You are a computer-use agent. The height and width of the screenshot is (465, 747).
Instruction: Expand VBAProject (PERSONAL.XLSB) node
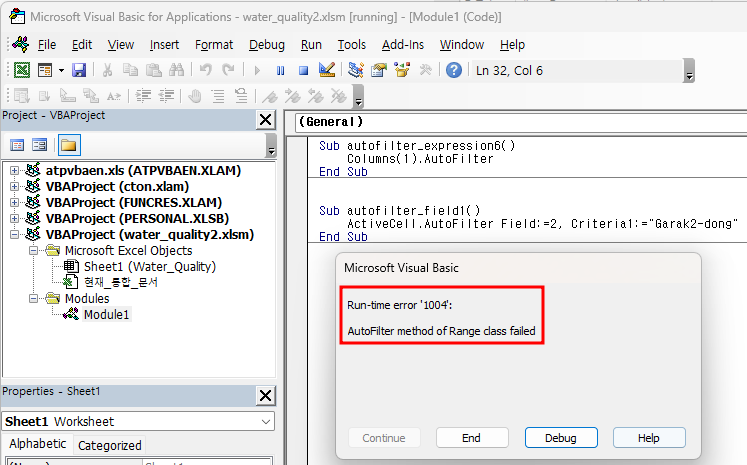pos(14,219)
